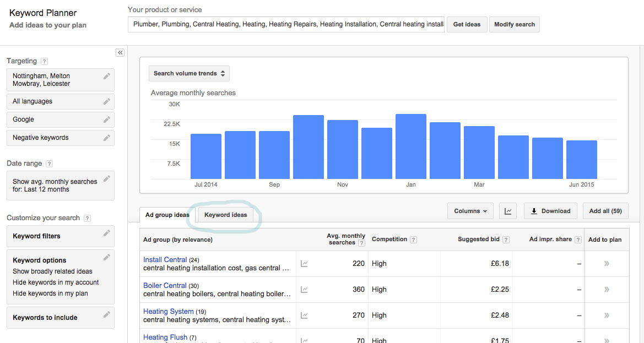
Task: Open Columns dropdown menu
Action: click(x=470, y=211)
